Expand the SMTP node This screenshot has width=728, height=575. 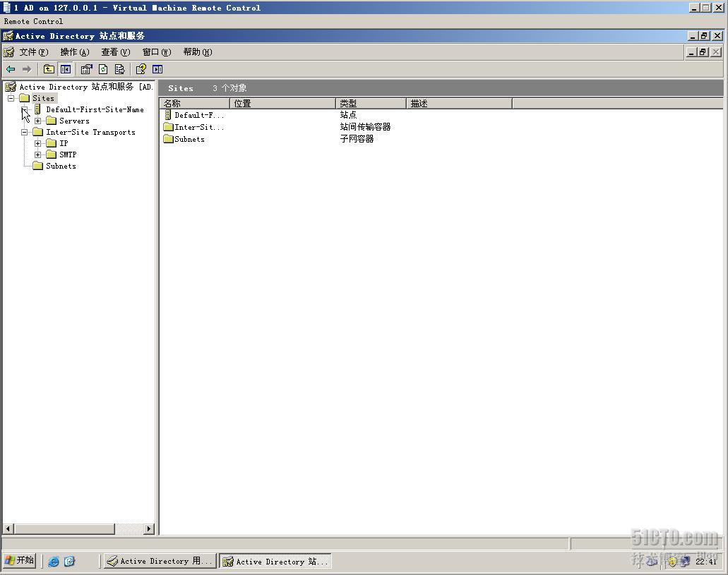pyautogui.click(x=37, y=155)
